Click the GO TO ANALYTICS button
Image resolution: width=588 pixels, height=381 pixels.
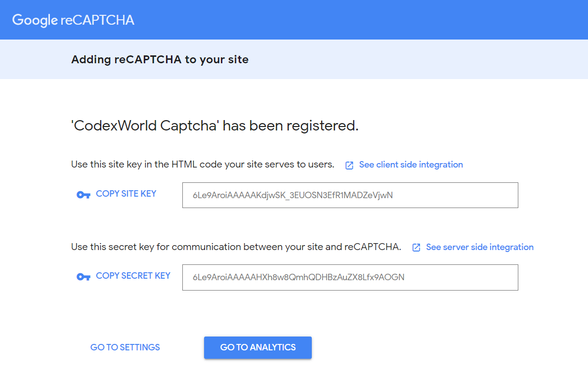[x=258, y=347]
